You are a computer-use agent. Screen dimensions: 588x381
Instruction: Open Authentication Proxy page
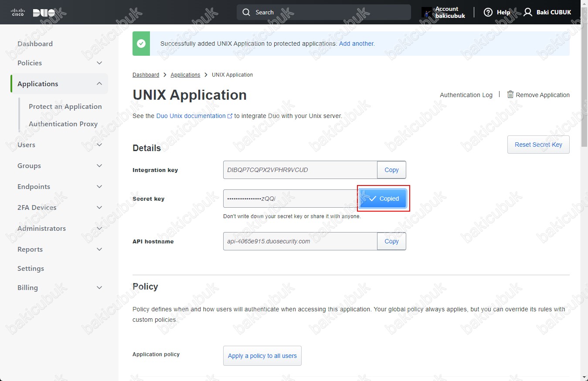point(63,124)
